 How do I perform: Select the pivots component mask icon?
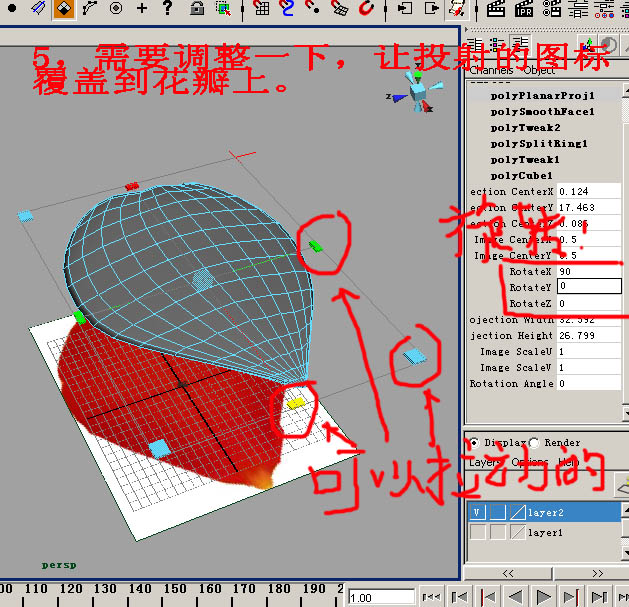point(116,8)
